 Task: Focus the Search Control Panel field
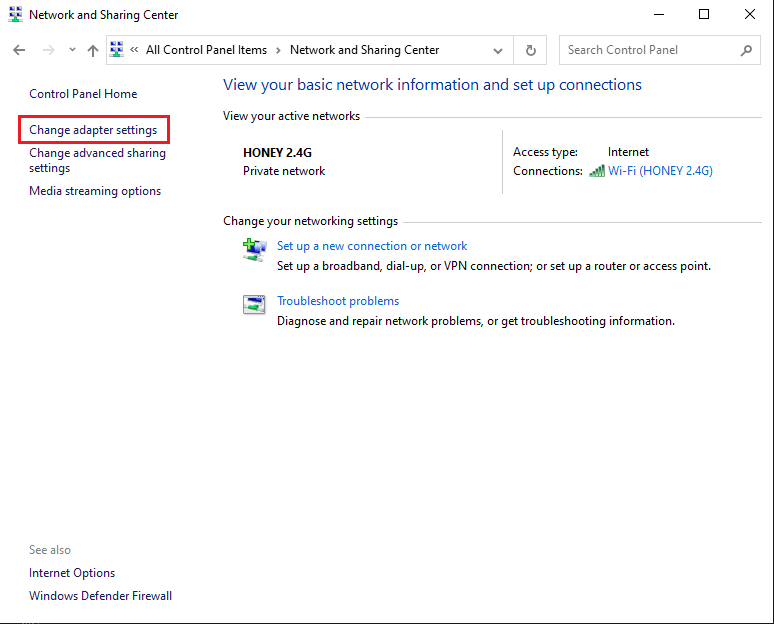click(x=650, y=50)
